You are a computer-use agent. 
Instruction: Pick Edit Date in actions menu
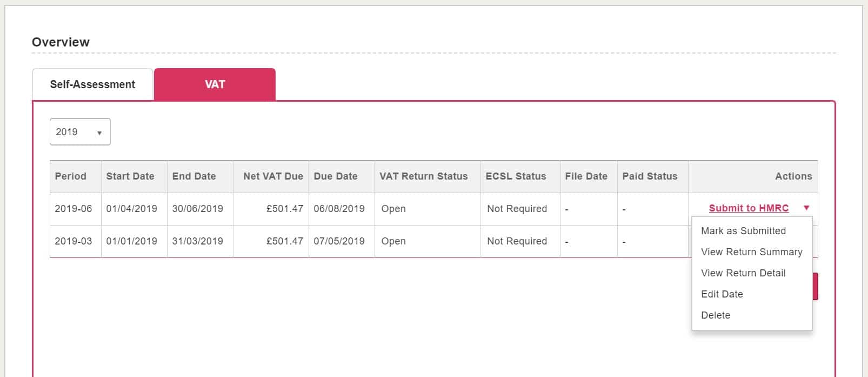pyautogui.click(x=722, y=294)
